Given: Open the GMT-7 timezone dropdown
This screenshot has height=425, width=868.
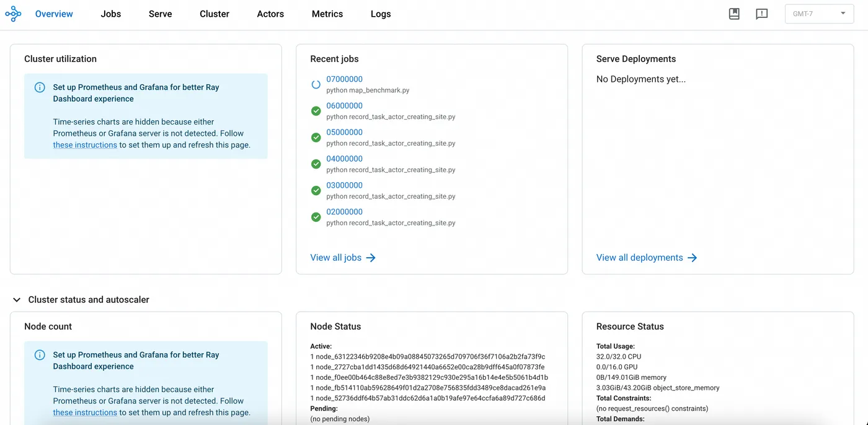Looking at the screenshot, I should pos(819,14).
